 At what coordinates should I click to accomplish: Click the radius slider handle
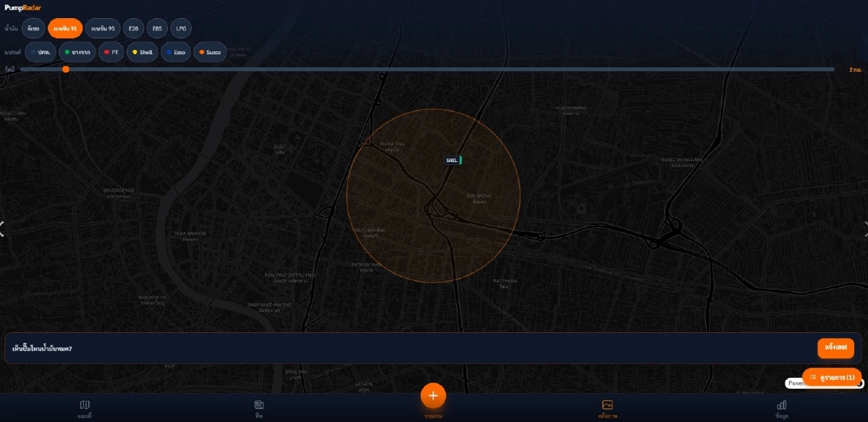[66, 69]
